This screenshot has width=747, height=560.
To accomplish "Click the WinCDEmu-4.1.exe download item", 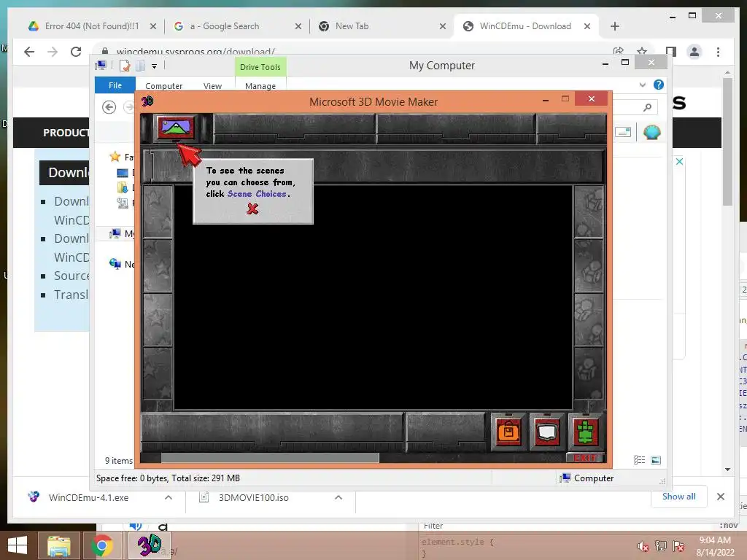I will click(x=88, y=497).
